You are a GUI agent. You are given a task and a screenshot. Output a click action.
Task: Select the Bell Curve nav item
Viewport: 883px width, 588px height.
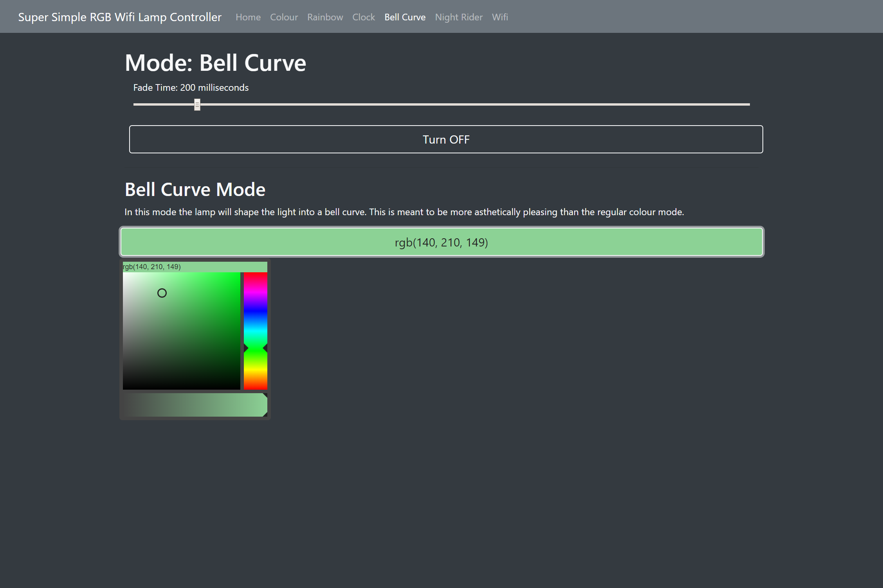pyautogui.click(x=405, y=17)
